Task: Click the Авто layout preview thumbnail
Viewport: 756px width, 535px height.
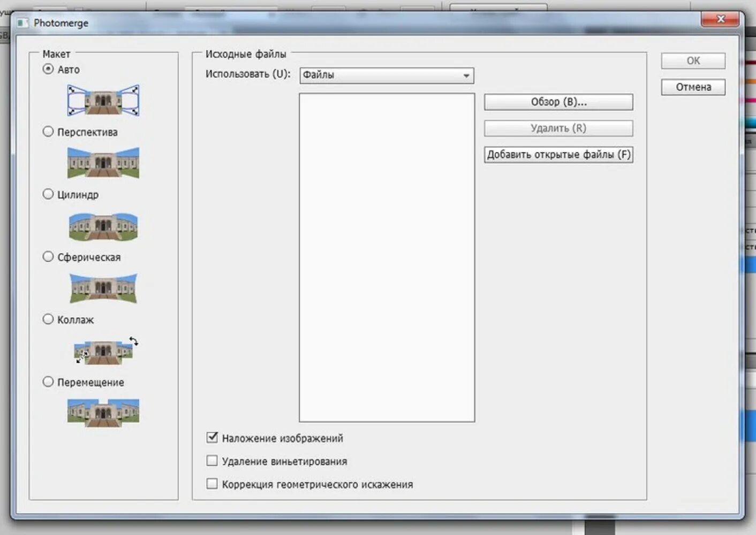Action: 103,100
